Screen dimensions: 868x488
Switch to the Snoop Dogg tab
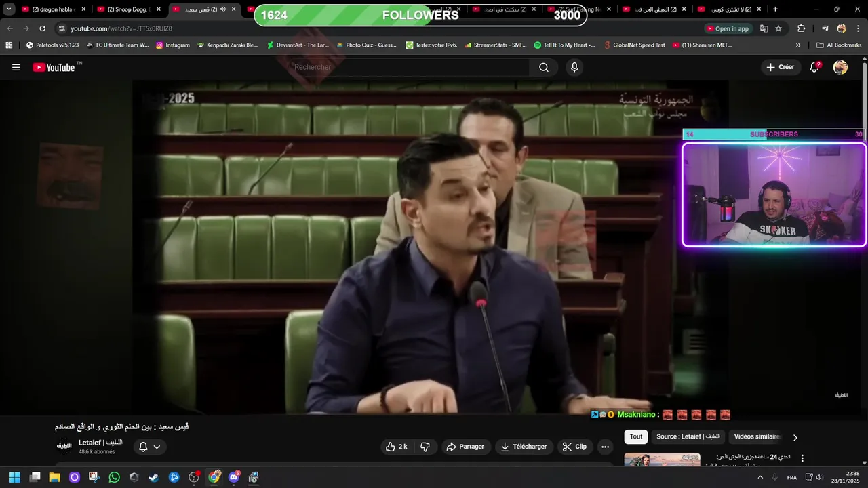tap(128, 9)
